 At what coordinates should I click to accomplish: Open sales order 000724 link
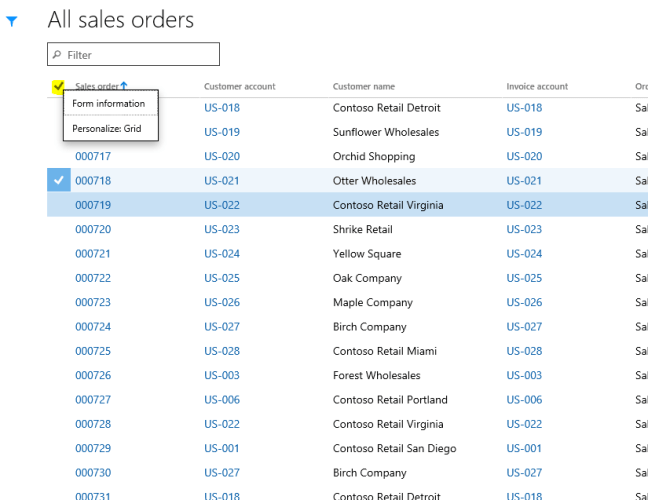click(x=93, y=327)
